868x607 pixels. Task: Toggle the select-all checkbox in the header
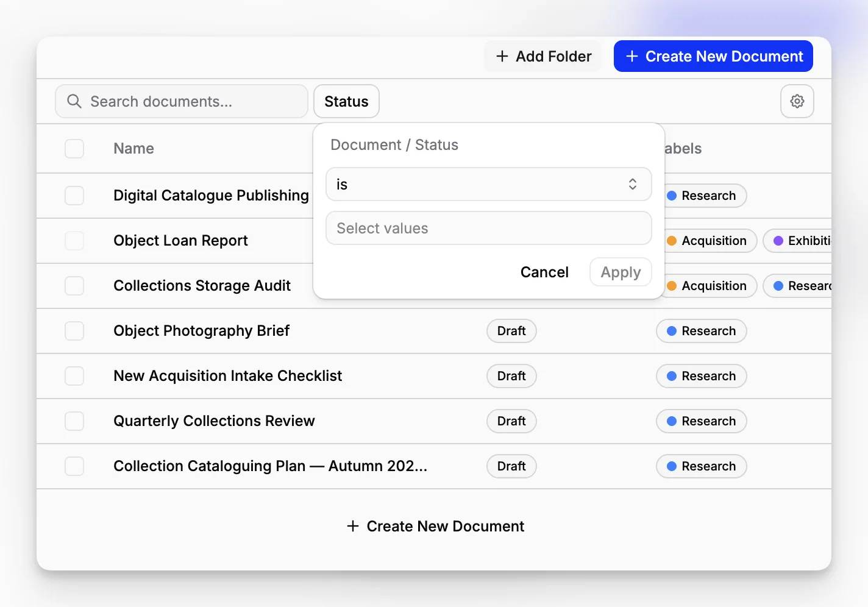click(74, 149)
